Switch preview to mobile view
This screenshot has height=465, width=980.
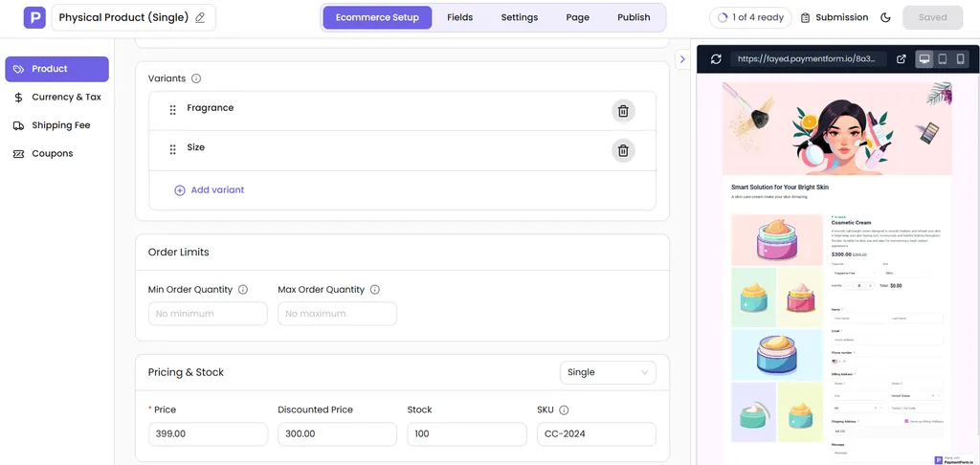point(961,58)
